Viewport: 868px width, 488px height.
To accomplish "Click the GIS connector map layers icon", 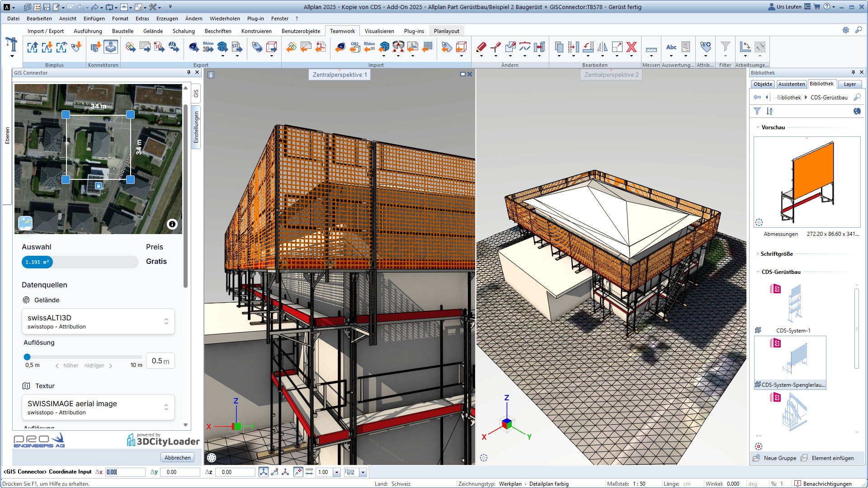I will point(111,47).
